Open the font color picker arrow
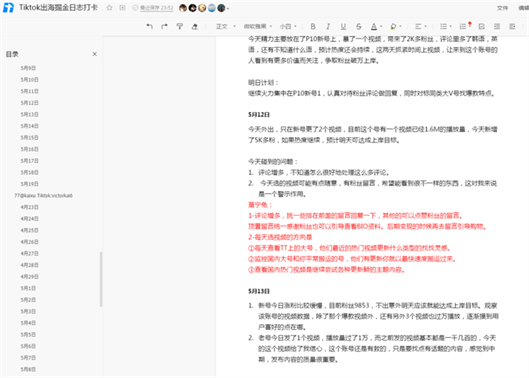The image size is (529, 378). click(x=381, y=27)
